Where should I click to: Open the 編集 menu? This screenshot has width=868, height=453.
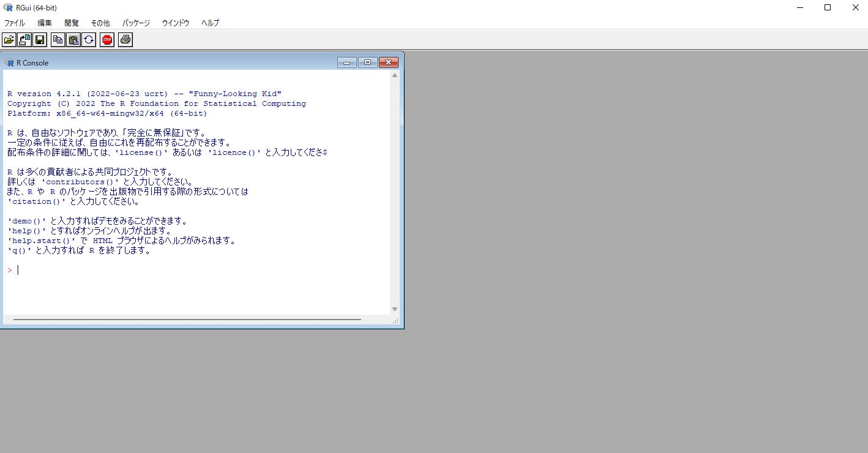click(x=45, y=23)
